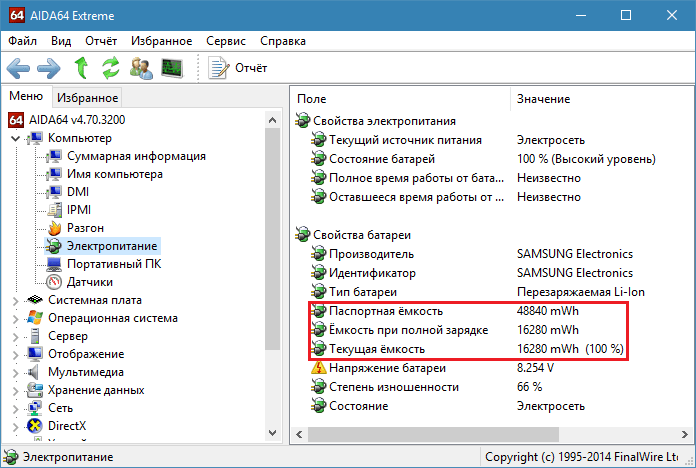Click the green Up arrow toolbar icon

81,68
